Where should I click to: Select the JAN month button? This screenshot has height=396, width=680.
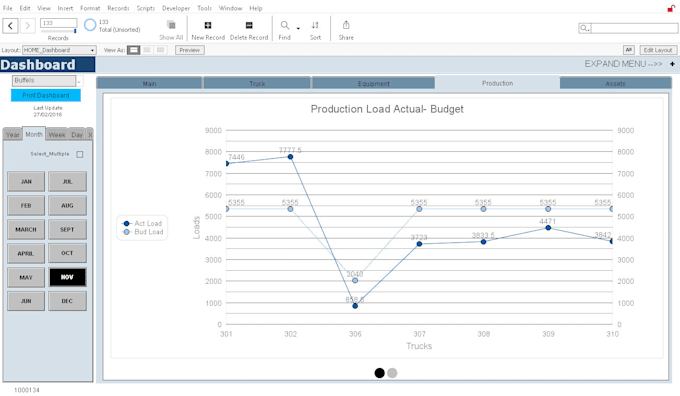pos(26,181)
